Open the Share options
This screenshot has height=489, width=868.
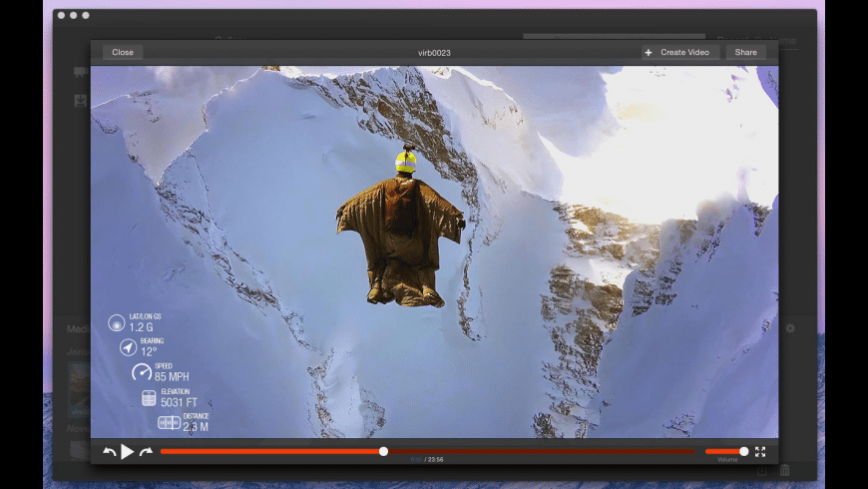point(745,52)
